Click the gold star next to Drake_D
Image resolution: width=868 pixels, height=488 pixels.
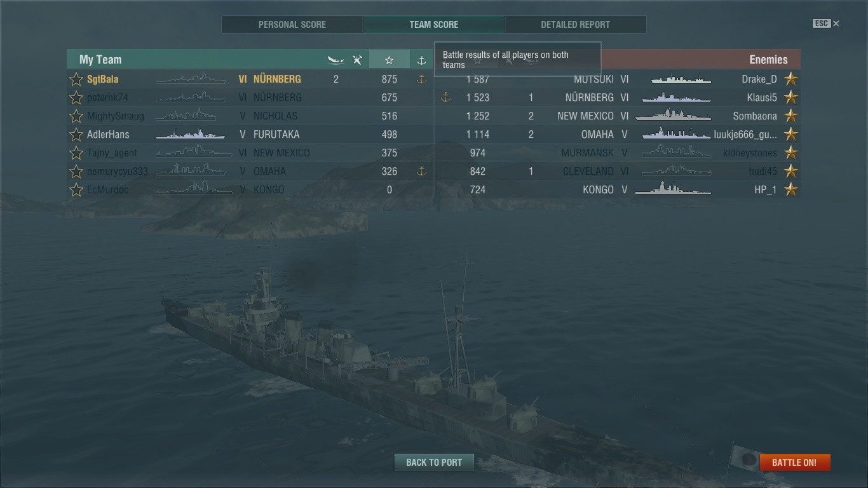[x=790, y=79]
